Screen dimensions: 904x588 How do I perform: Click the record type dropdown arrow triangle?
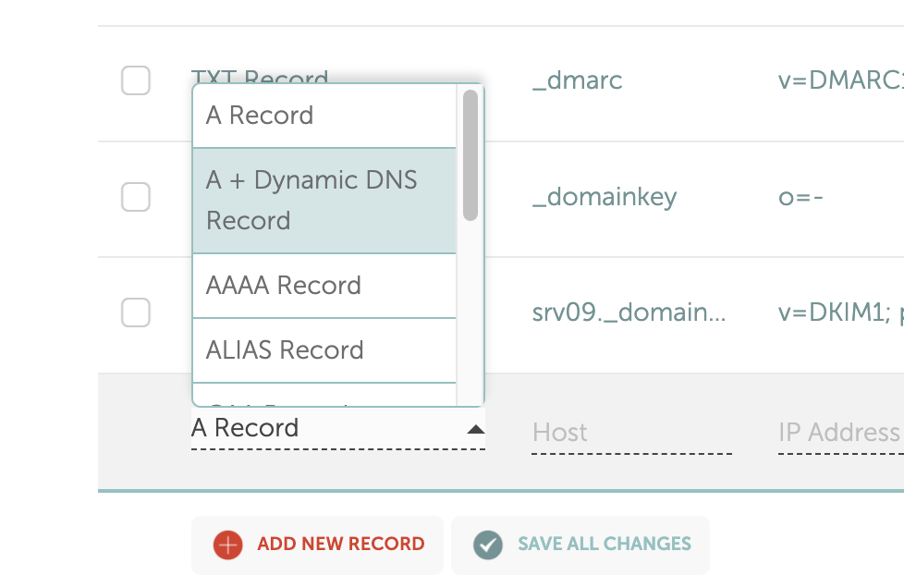(x=475, y=429)
